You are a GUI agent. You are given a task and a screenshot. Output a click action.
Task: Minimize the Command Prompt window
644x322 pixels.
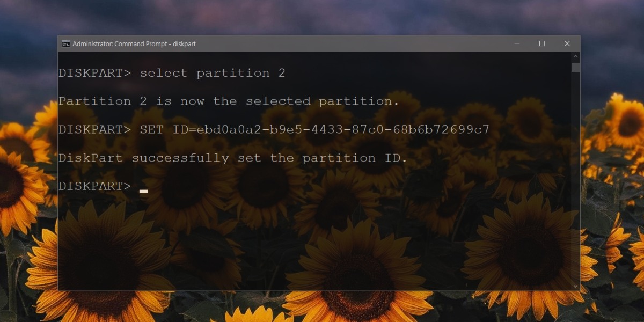tap(517, 44)
